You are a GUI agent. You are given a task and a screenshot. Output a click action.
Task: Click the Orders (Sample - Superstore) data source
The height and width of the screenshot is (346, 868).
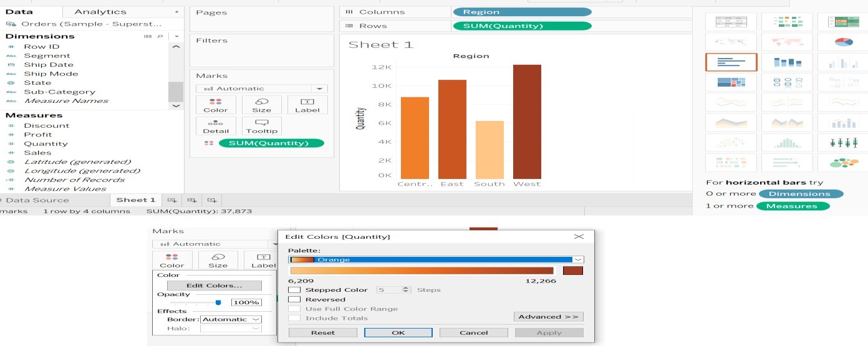[x=91, y=24]
